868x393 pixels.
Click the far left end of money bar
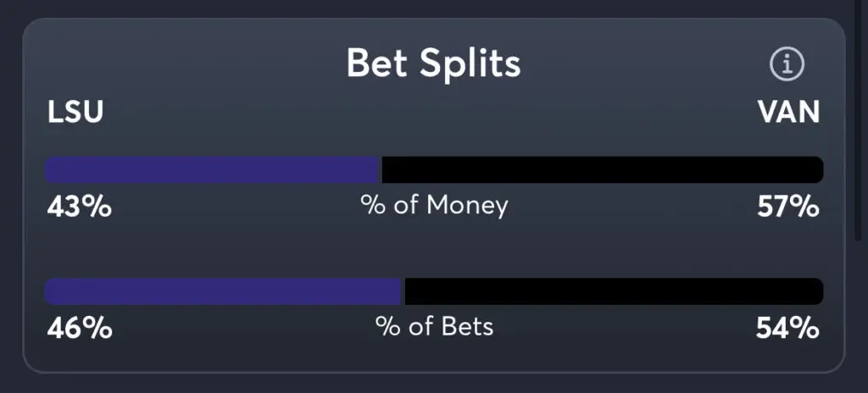49,169
